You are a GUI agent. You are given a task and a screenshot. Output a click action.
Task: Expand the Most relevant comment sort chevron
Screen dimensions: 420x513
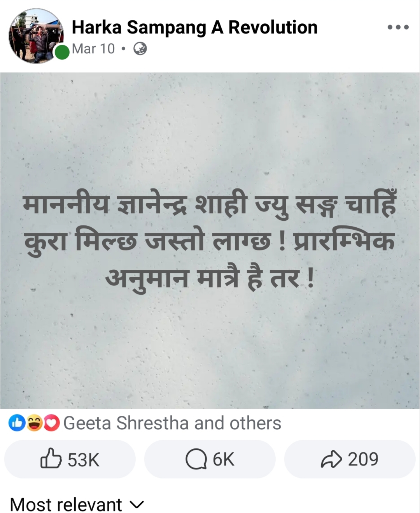[136, 505]
